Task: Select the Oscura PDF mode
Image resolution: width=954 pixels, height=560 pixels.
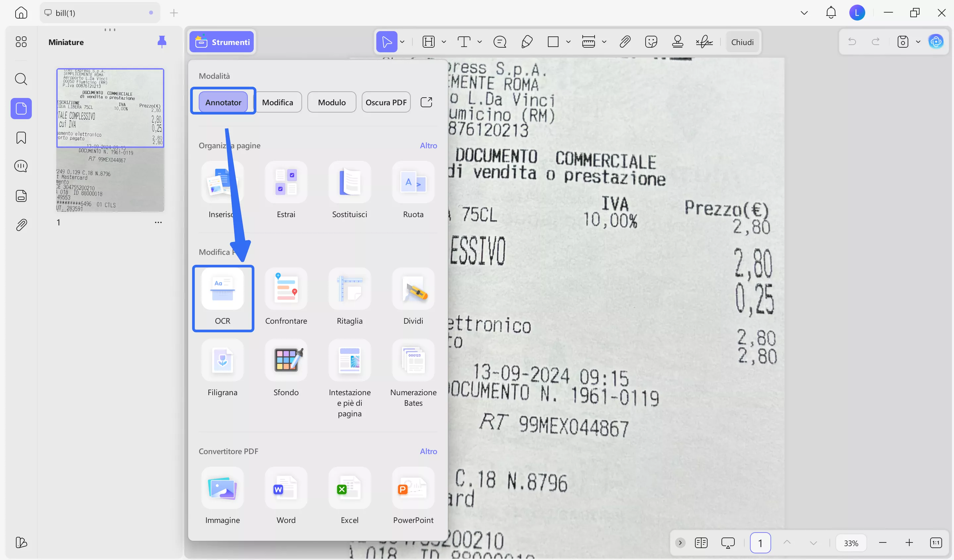Action: coord(386,102)
